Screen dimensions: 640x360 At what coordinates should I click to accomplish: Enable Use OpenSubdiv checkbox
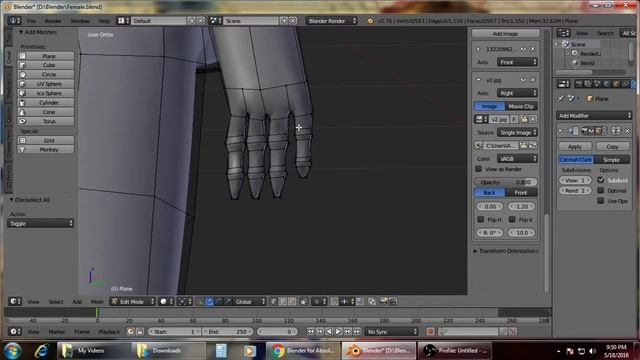(x=601, y=201)
